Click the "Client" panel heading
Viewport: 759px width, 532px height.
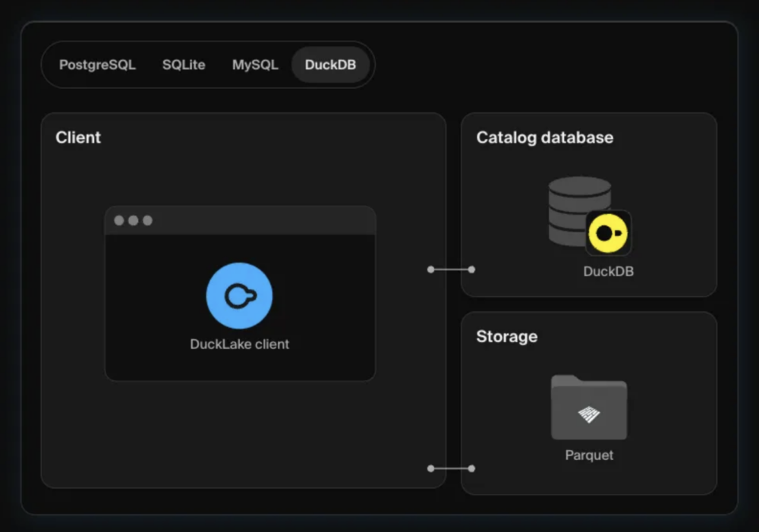[78, 137]
